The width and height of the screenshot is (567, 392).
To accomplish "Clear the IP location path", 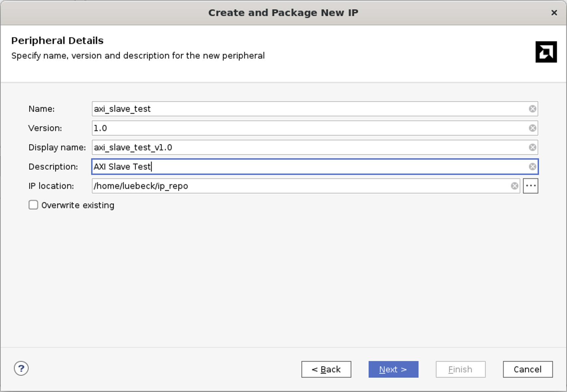I will pos(514,186).
